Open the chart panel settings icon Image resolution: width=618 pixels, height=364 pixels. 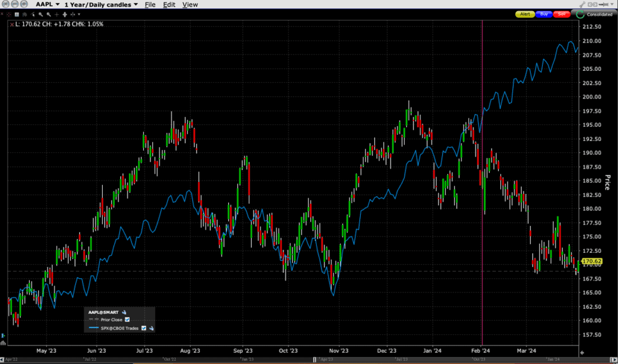click(x=16, y=14)
